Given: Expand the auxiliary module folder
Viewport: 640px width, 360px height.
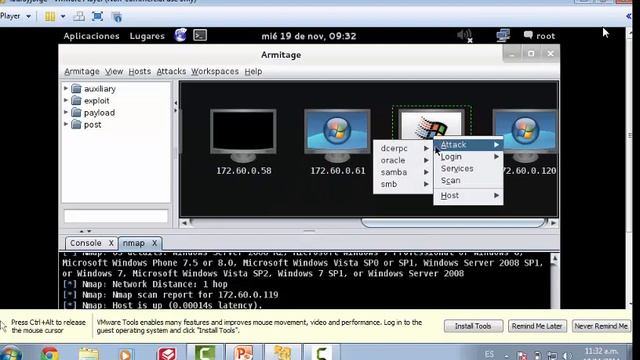Looking at the screenshot, I should click(x=66, y=88).
